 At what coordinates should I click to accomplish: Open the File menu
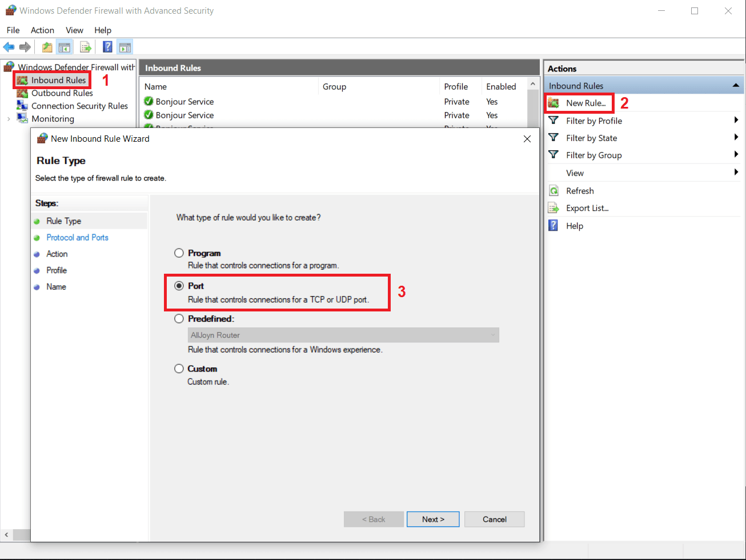[13, 30]
